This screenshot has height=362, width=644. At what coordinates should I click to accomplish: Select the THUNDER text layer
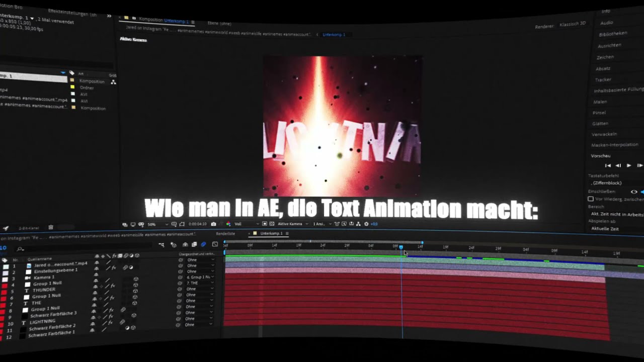pos(44,290)
